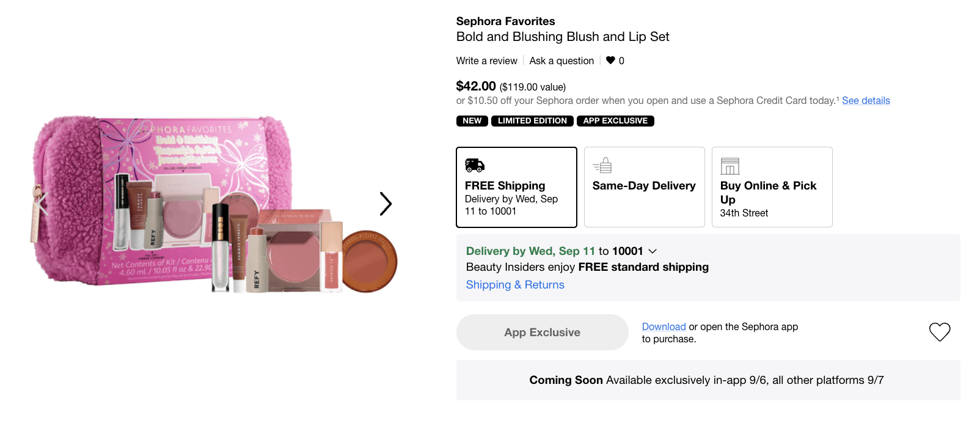Click the Download app link

coord(664,327)
